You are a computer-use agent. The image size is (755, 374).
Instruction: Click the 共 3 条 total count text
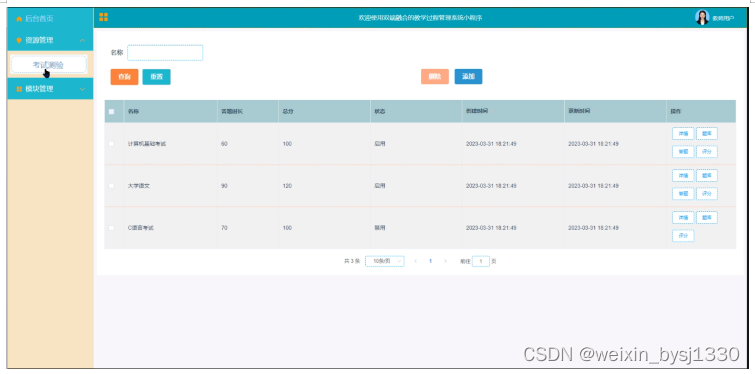[352, 261]
